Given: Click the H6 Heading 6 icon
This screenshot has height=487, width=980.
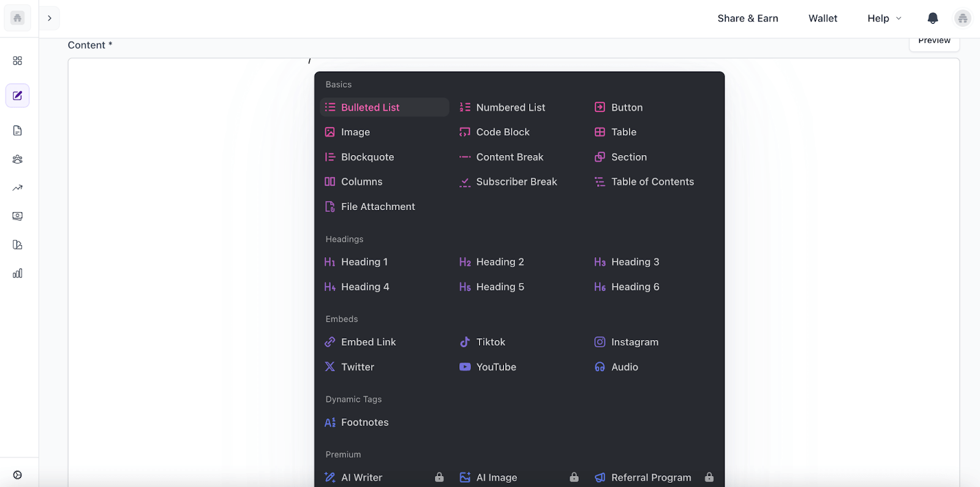Looking at the screenshot, I should (x=600, y=287).
